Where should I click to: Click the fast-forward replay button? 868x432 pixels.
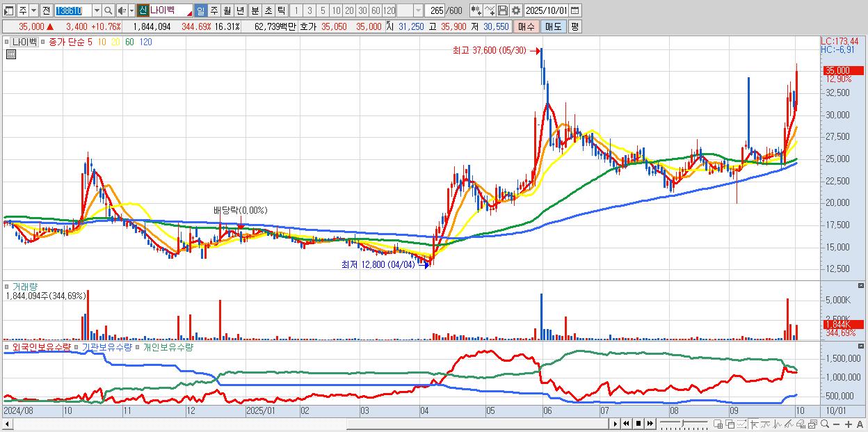(x=650, y=424)
